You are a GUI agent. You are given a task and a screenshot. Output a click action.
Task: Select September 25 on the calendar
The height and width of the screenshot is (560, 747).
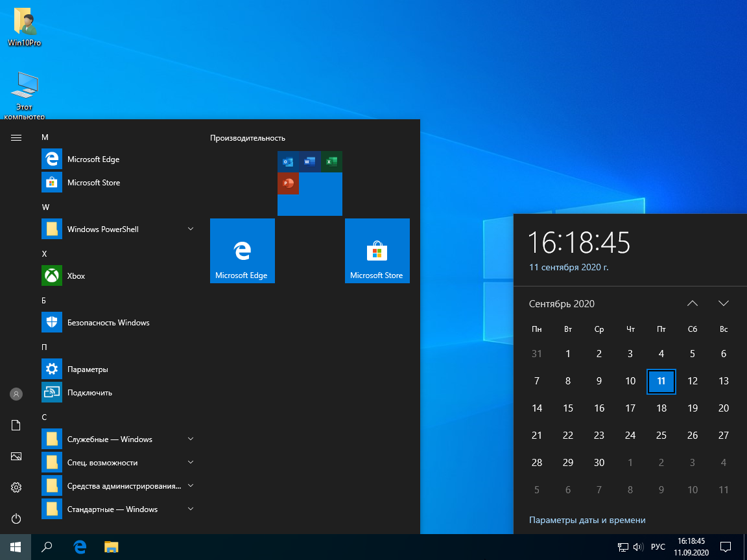[661, 435]
